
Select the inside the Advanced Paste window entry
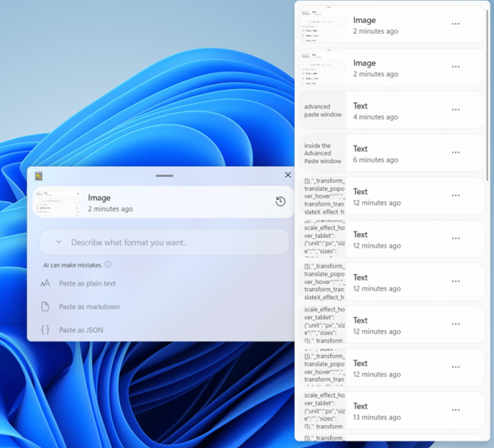392,153
